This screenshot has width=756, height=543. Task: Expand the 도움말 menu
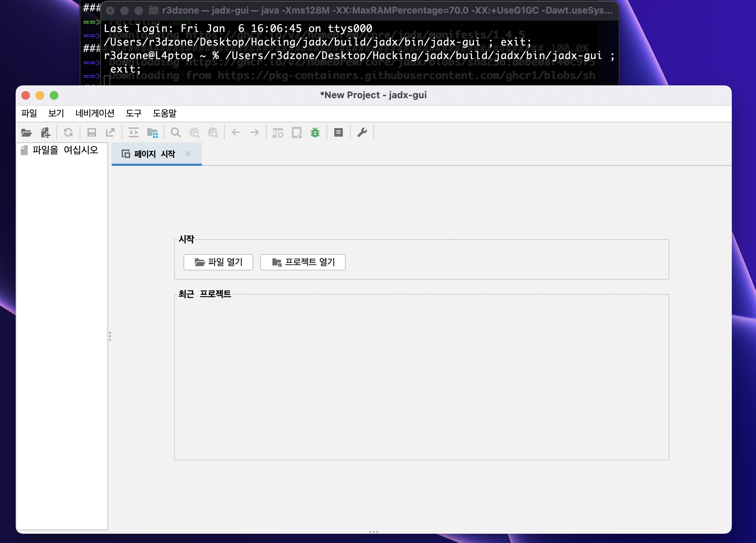[x=165, y=113]
